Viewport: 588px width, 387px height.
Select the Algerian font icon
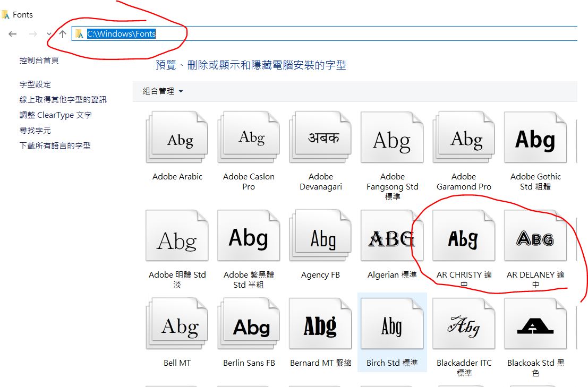392,235
